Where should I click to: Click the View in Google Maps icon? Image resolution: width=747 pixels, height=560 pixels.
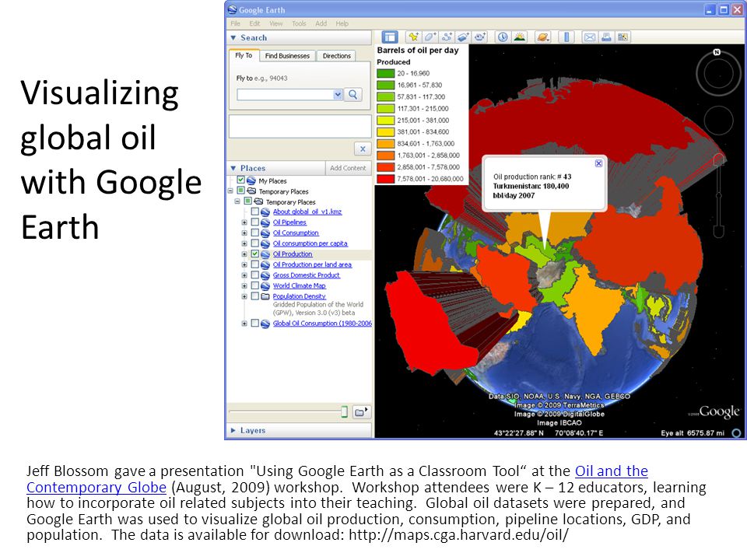(x=622, y=37)
